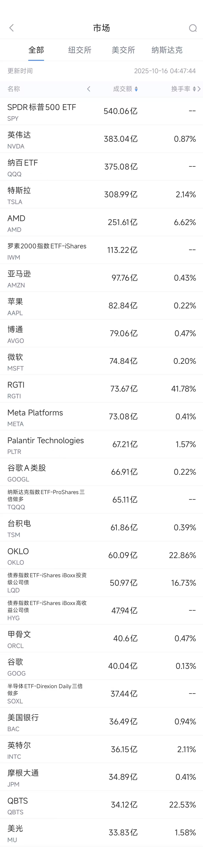
Task: Open the TQQQ ETF row
Action: pyautogui.click(x=101, y=499)
